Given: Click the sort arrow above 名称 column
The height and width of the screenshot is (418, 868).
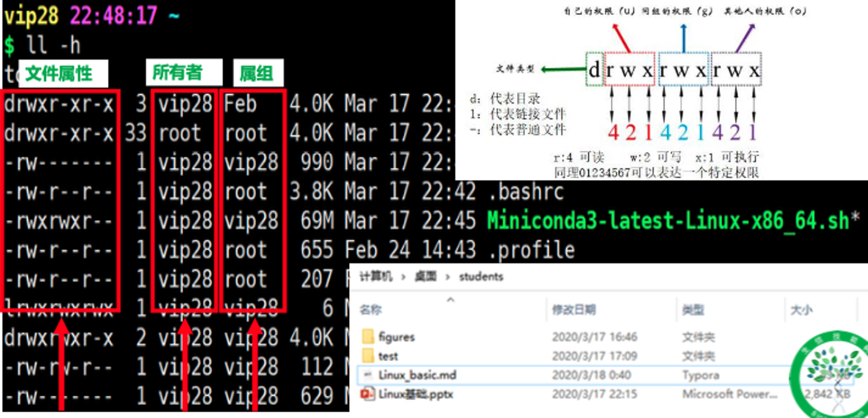Looking at the screenshot, I should point(450,299).
